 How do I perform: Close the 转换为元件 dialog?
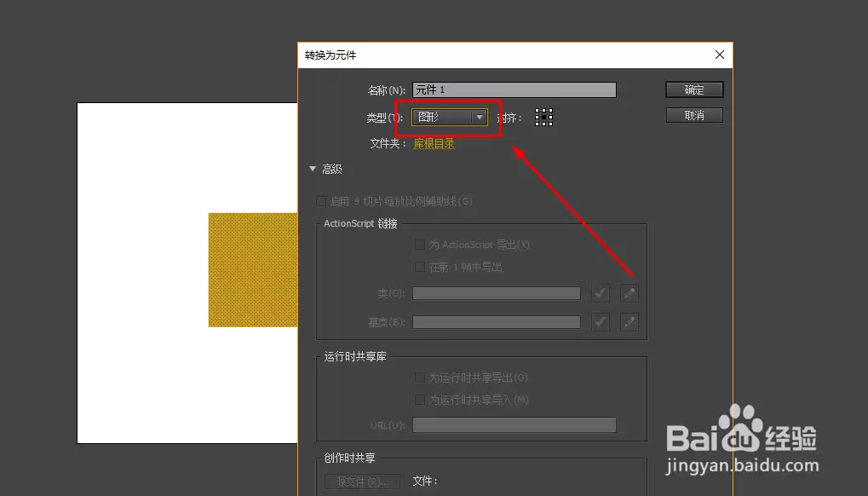719,55
